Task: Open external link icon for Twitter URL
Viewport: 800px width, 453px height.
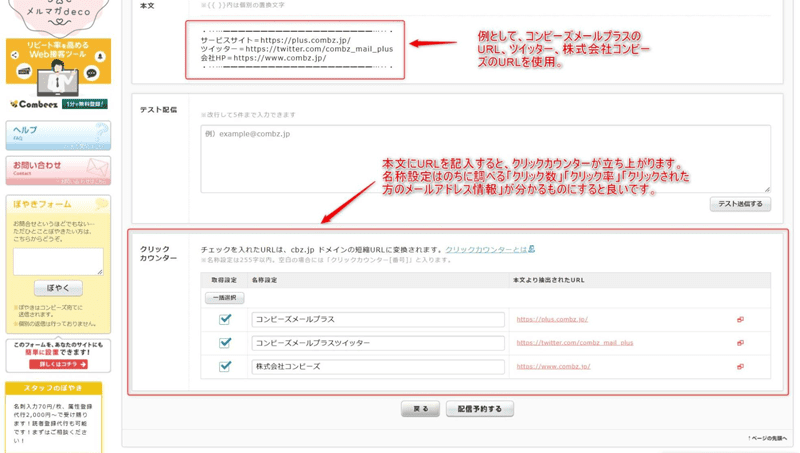Action: 740,343
